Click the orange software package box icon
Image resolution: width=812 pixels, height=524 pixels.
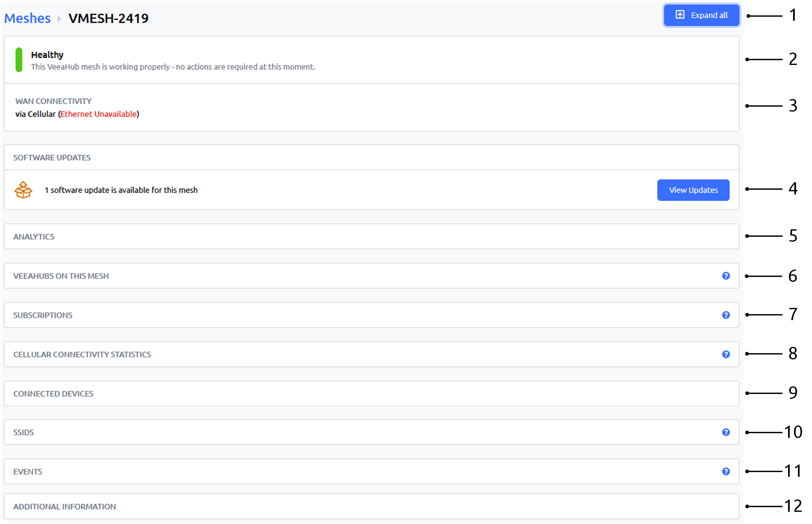[23, 190]
